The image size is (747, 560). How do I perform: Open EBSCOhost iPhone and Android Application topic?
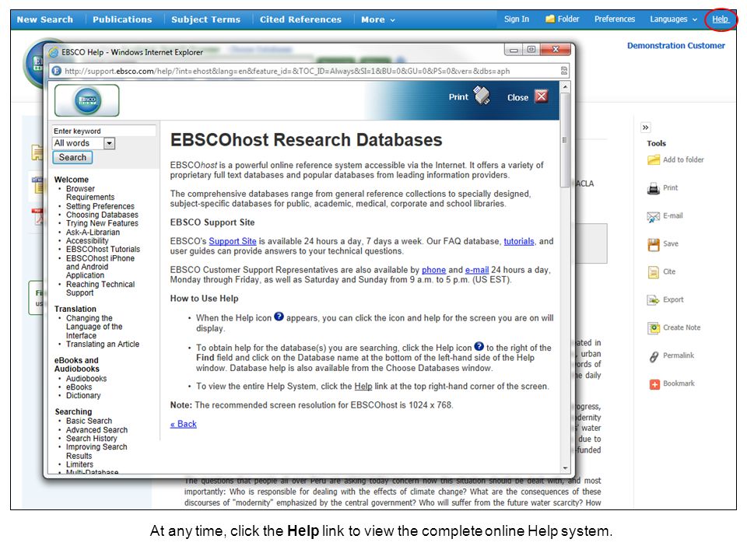coord(100,267)
